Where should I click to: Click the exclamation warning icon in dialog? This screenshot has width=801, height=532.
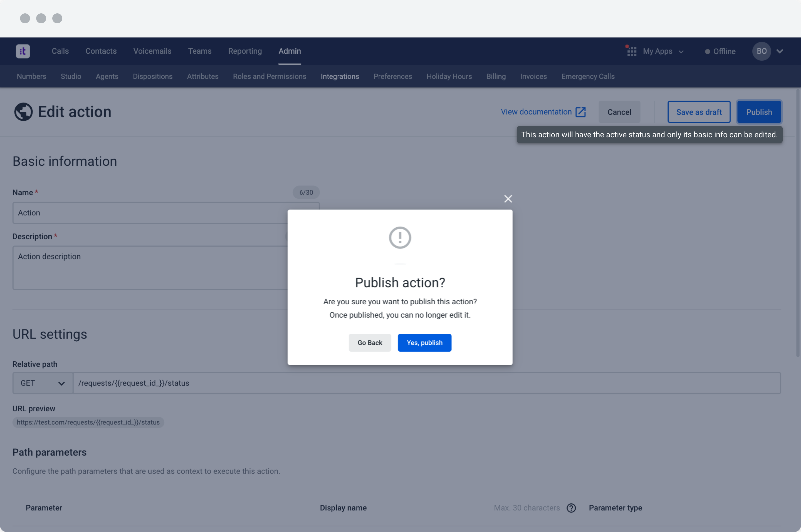coord(400,237)
